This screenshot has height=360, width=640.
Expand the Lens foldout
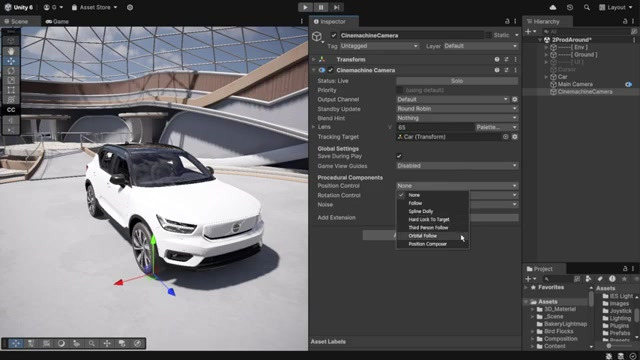(x=313, y=127)
